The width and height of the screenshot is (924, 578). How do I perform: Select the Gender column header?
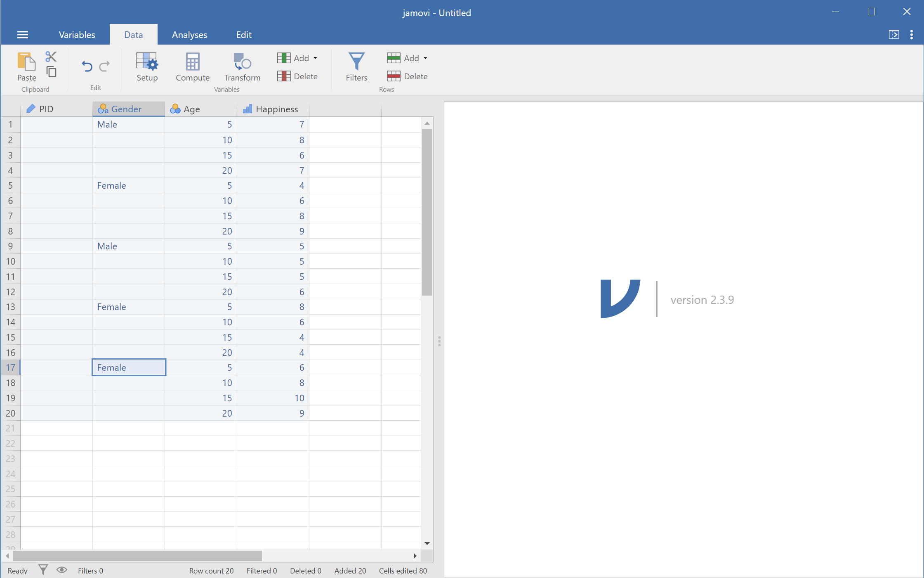(x=128, y=109)
